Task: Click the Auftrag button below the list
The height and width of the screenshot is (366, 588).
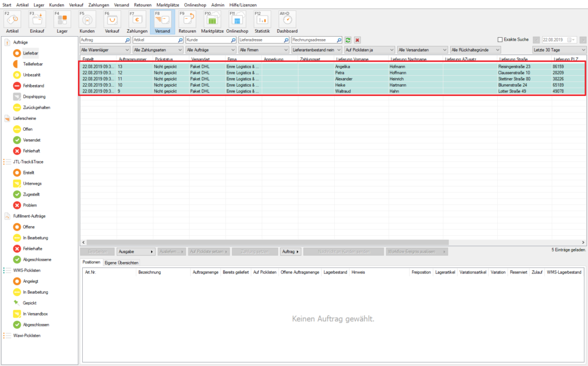Action: [x=291, y=252]
